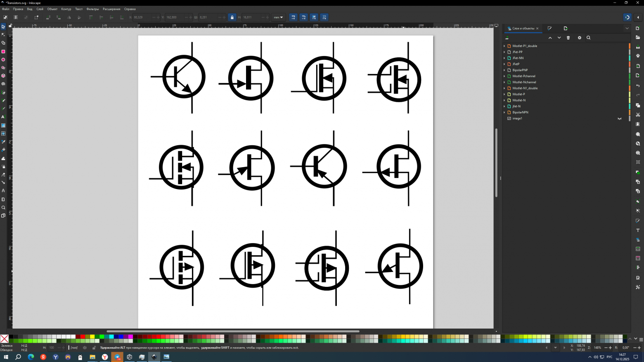The image size is (644, 362).
Task: Expand the BipolarNPN layer
Action: click(504, 112)
